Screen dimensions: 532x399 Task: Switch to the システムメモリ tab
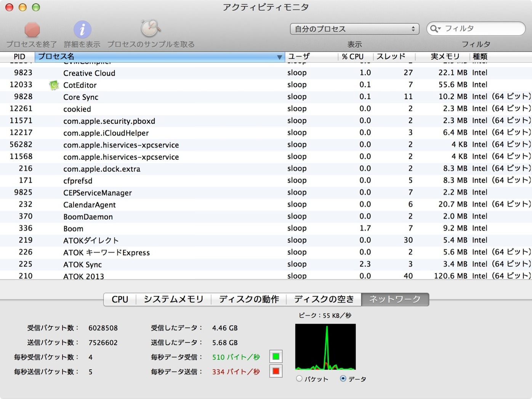pyautogui.click(x=173, y=299)
